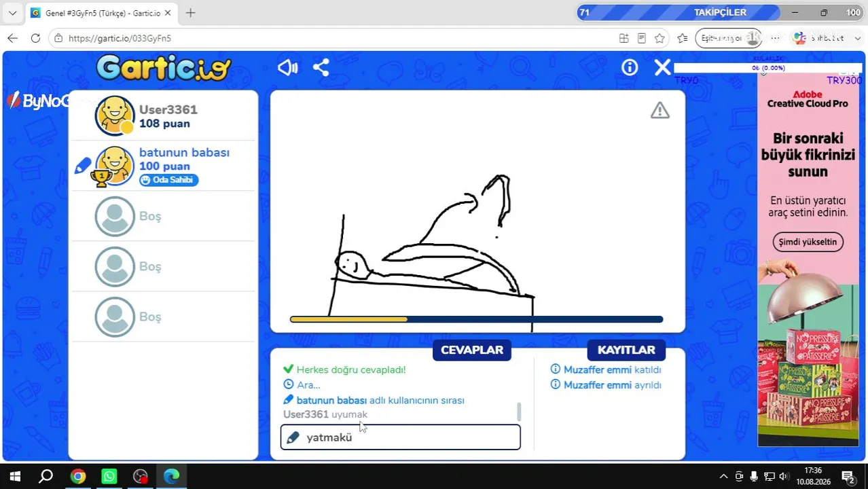The width and height of the screenshot is (868, 489).
Task: Open taskbar search magnifier
Action: [x=46, y=476]
